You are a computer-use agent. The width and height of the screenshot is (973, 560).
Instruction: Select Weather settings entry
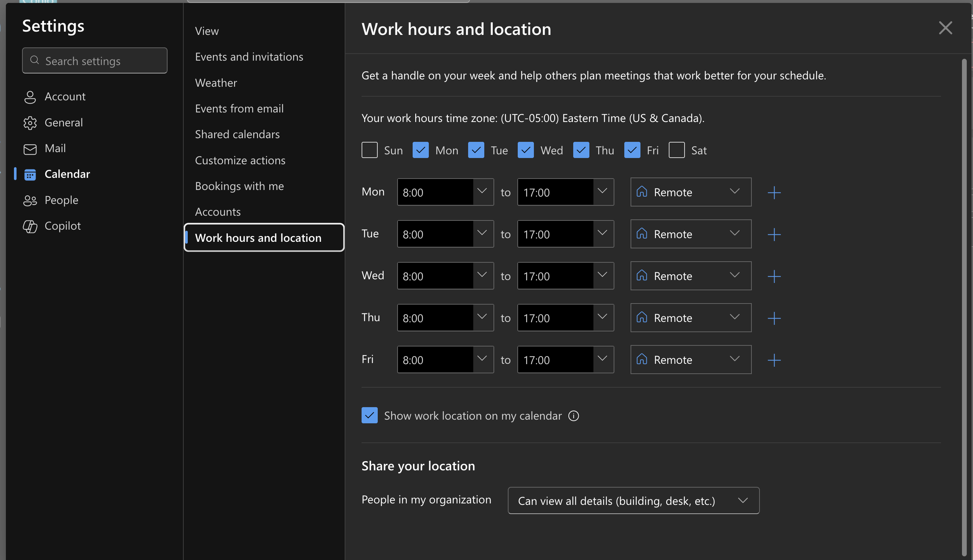click(216, 83)
